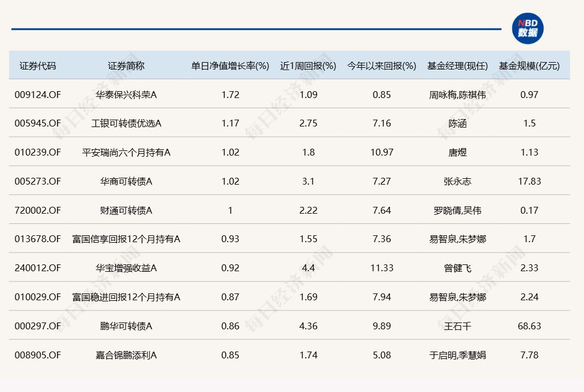Click fund size value 17.83
Screen dimensions: 584x392
click(x=529, y=182)
